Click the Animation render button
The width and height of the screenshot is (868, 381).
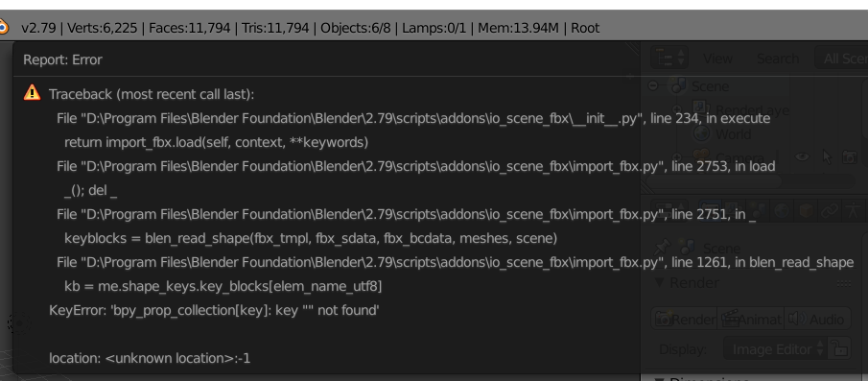751,319
